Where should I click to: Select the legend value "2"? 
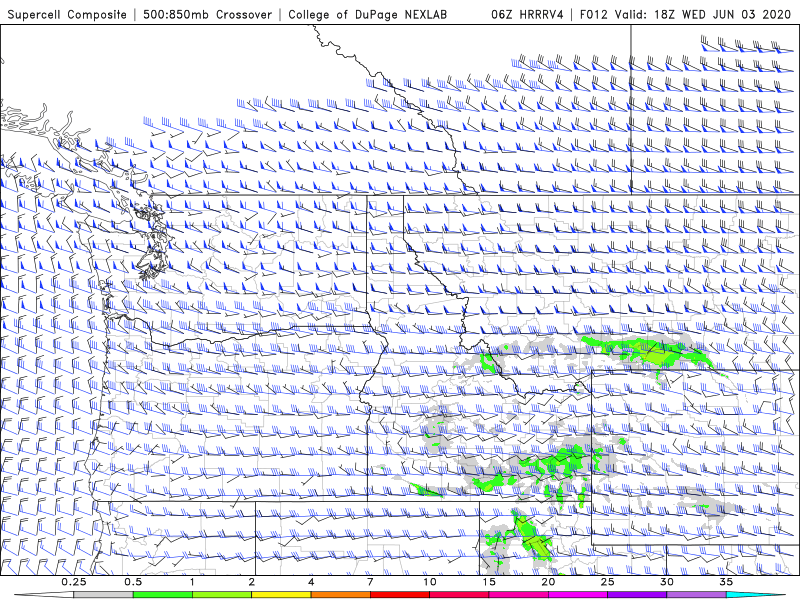pyautogui.click(x=252, y=582)
